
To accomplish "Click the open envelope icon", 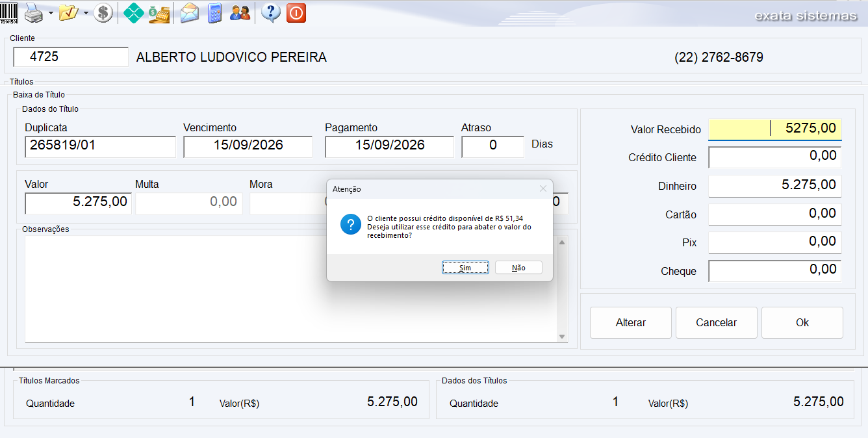I will pyautogui.click(x=190, y=12).
